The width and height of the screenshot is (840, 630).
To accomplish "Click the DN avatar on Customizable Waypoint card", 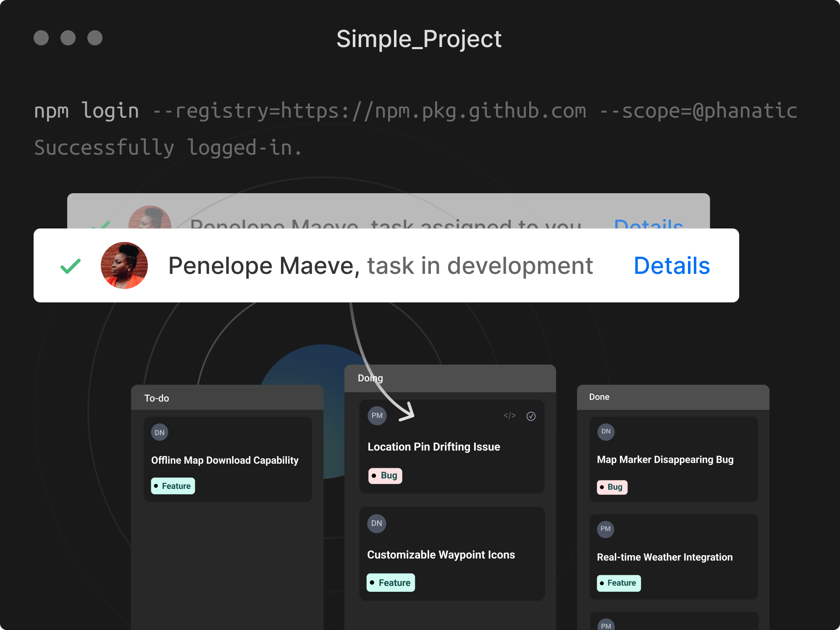I will coord(377,524).
